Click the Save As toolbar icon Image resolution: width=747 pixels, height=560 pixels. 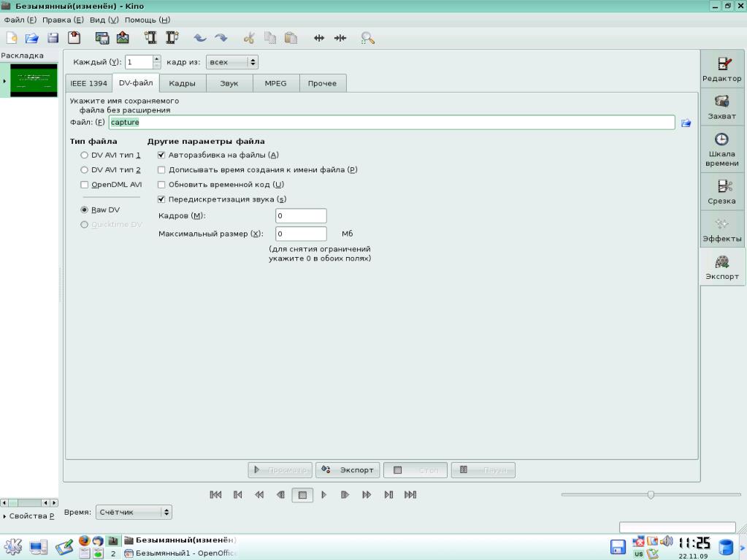(x=74, y=38)
